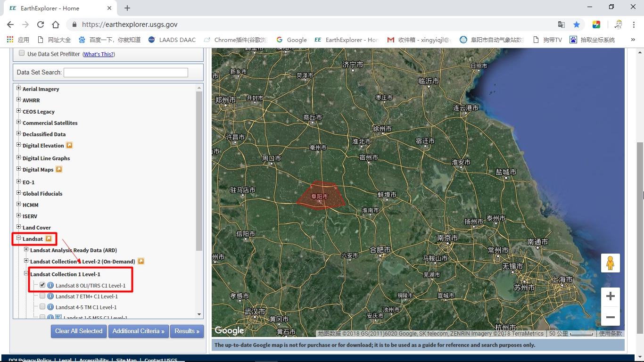Image resolution: width=644 pixels, height=362 pixels.
Task: Expand the Aerial Imagery category
Action: coord(19,88)
